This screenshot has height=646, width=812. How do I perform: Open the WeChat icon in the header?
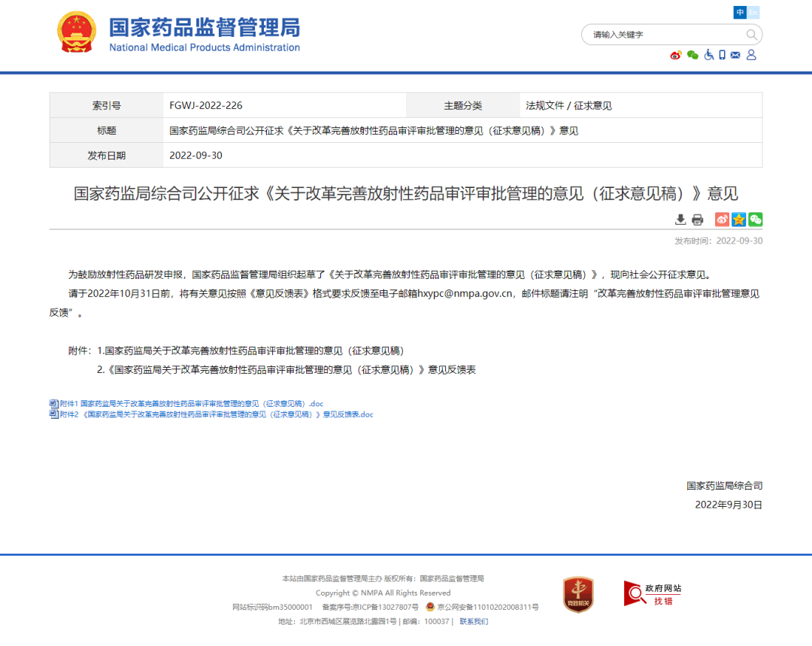click(692, 55)
